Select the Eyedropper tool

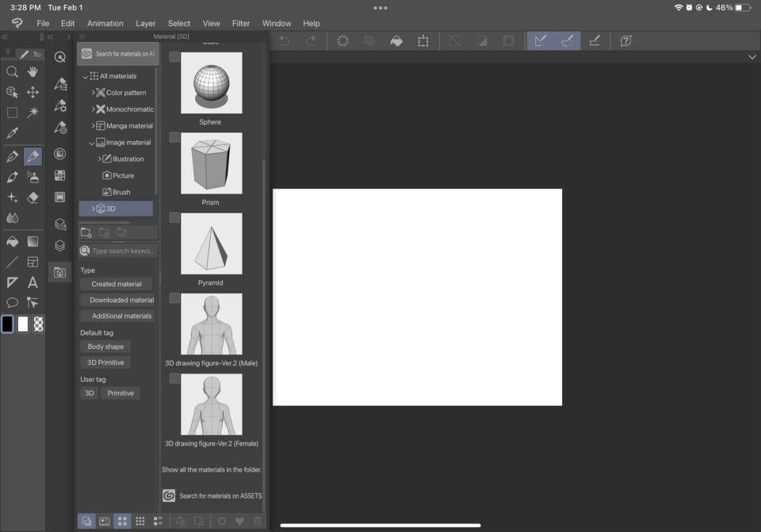coord(12,132)
